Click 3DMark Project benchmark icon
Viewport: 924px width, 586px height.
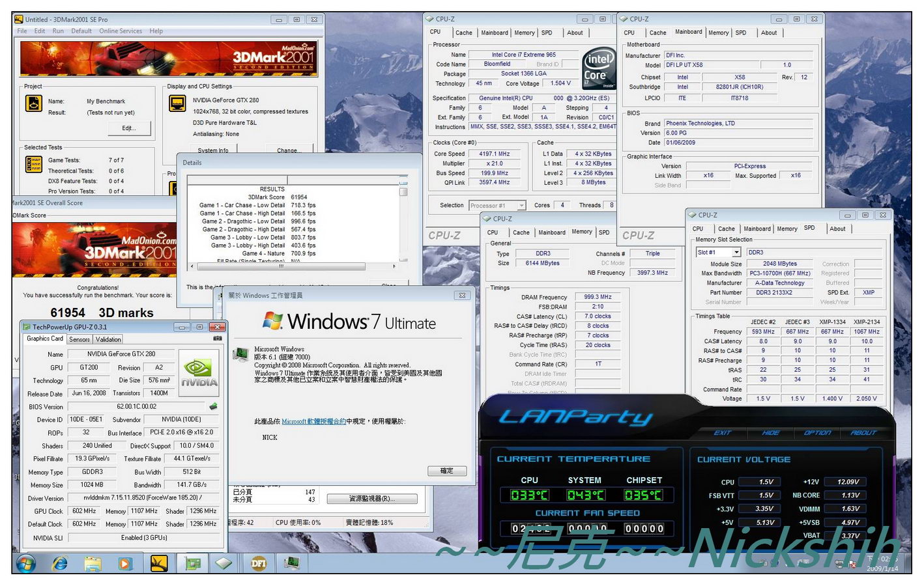coord(33,103)
